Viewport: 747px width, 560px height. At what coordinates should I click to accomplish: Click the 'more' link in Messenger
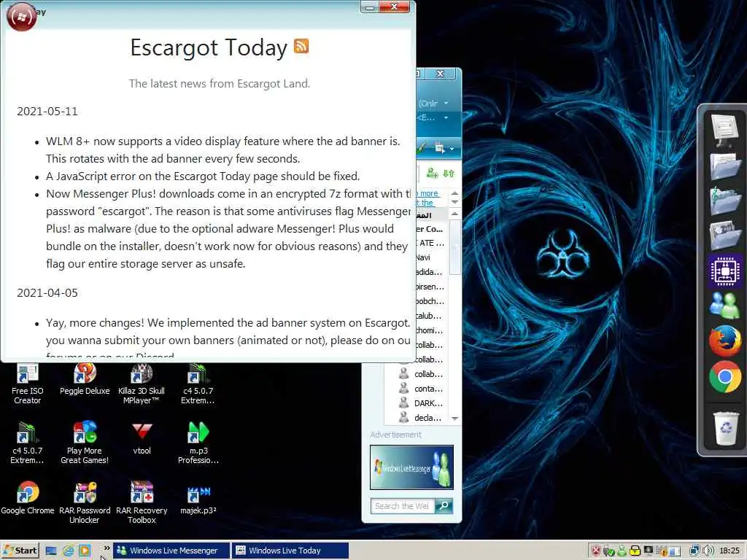429,193
